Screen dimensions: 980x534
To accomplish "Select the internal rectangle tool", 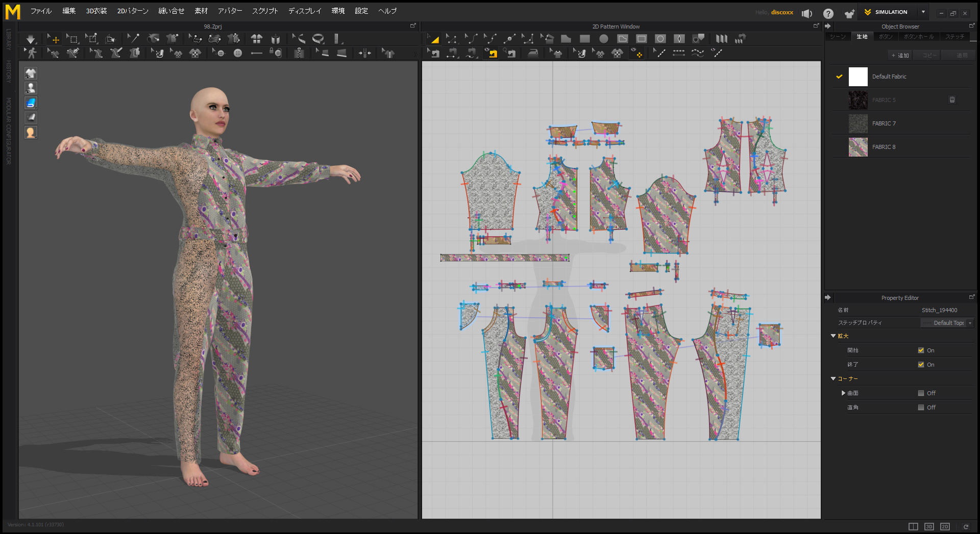I will (642, 39).
